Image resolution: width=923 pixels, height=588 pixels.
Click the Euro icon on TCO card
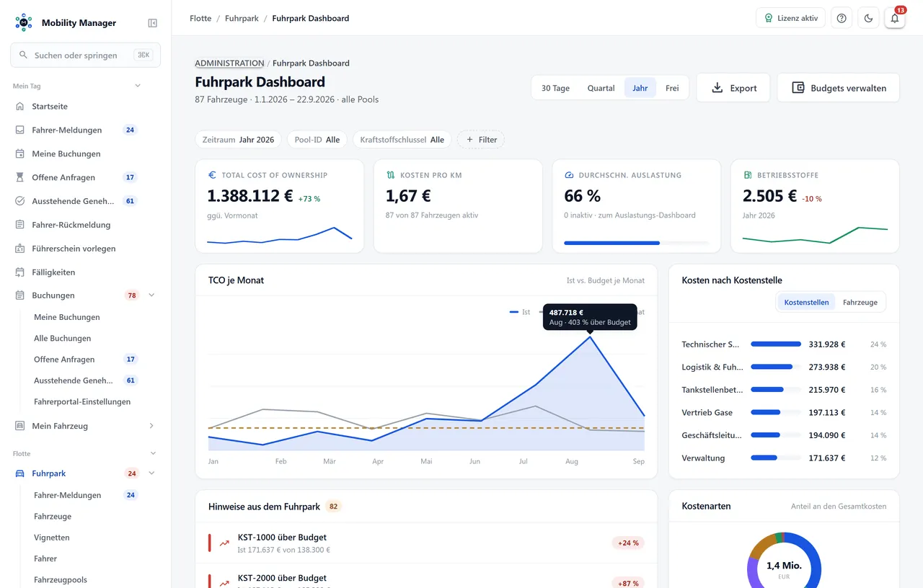click(212, 175)
